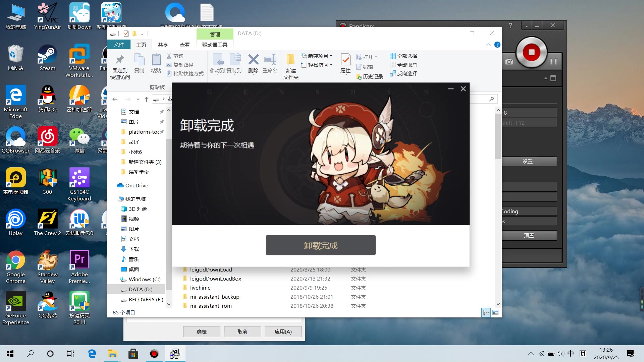Open leigodDownLoad folder
The height and width of the screenshot is (362, 644).
click(211, 269)
